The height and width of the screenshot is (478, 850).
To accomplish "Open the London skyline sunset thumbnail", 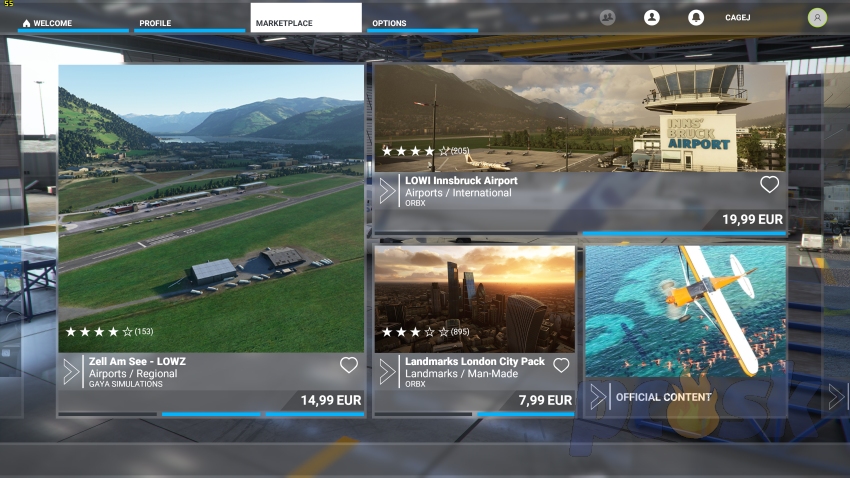I will click(x=474, y=299).
